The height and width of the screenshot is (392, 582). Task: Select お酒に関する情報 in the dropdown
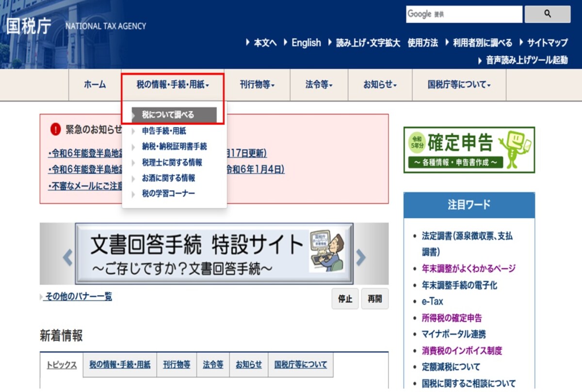tap(168, 178)
